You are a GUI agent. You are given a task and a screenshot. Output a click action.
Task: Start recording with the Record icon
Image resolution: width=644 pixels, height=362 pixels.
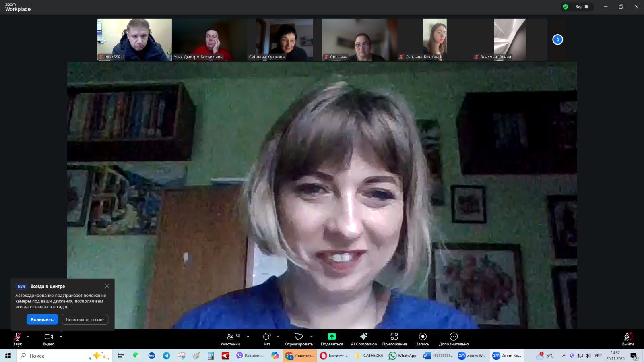422,337
